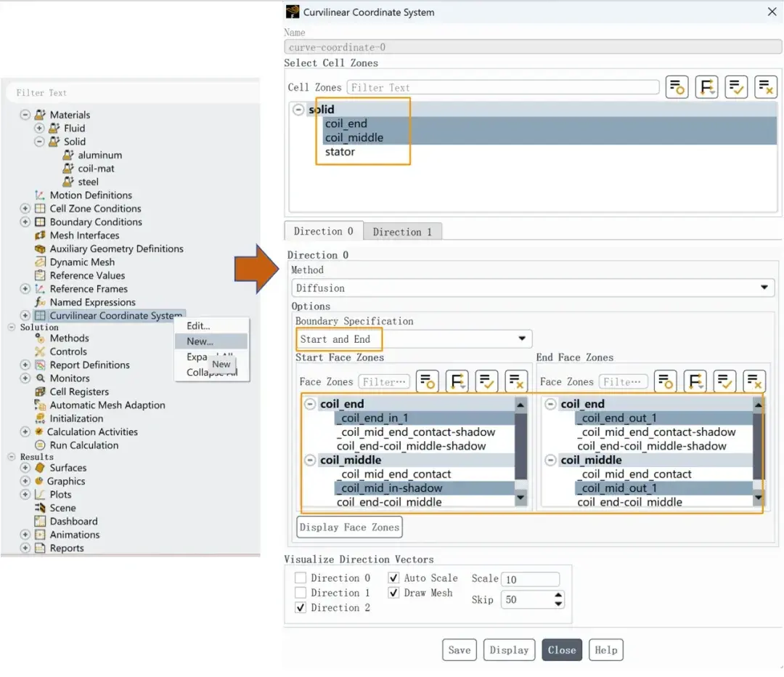784x677 pixels.
Task: Click the Display Face Zones button
Action: click(349, 527)
